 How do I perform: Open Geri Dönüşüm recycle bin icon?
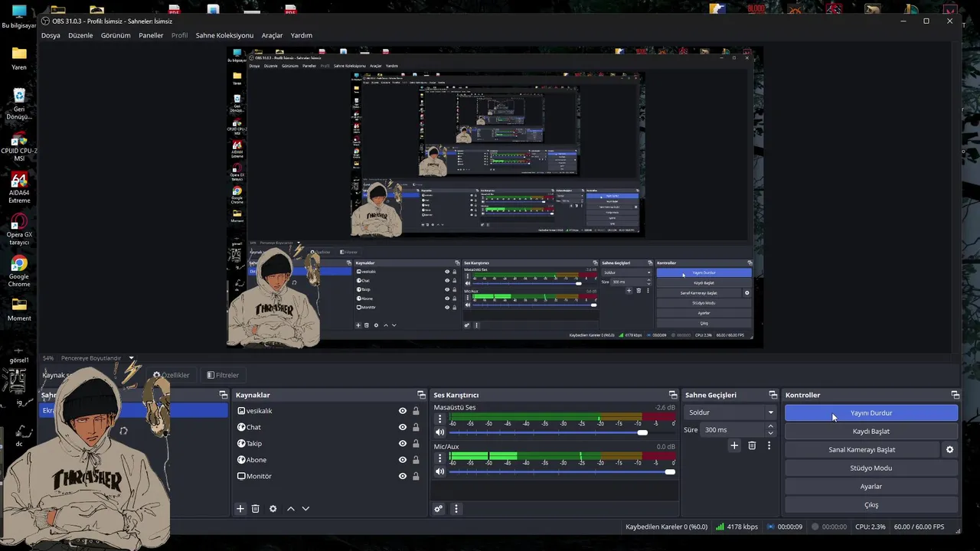pos(19,105)
